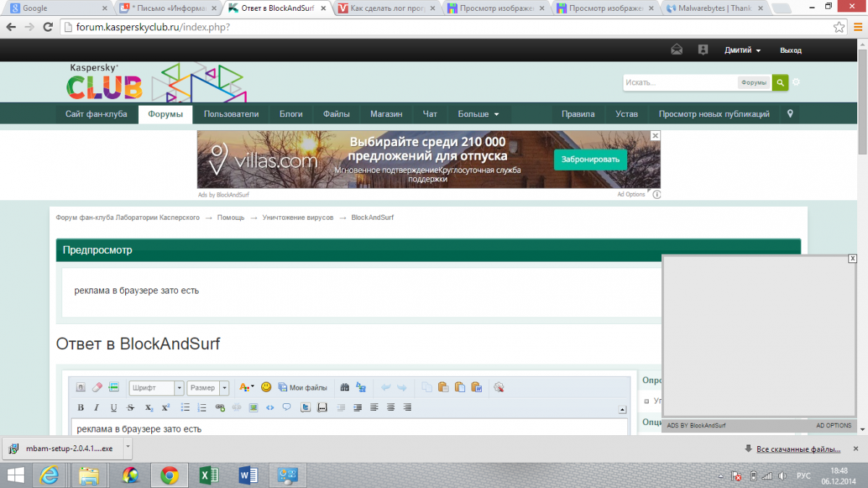Open the Форумы search scope selector
This screenshot has width=868, height=488.
[754, 82]
